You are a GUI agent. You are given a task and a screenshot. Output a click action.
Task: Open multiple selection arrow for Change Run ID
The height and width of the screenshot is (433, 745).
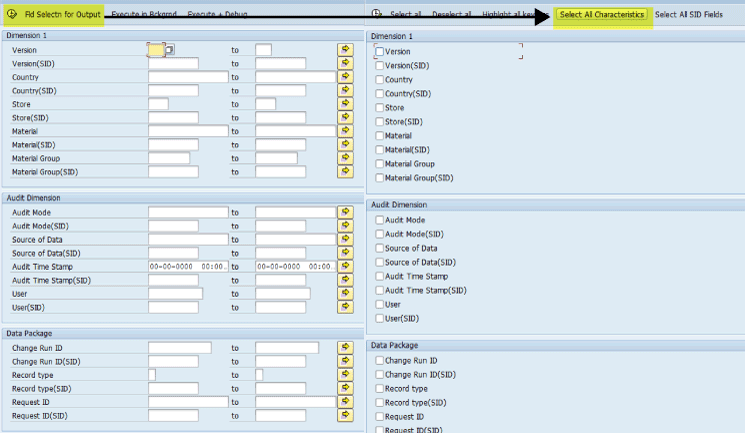pyautogui.click(x=345, y=347)
